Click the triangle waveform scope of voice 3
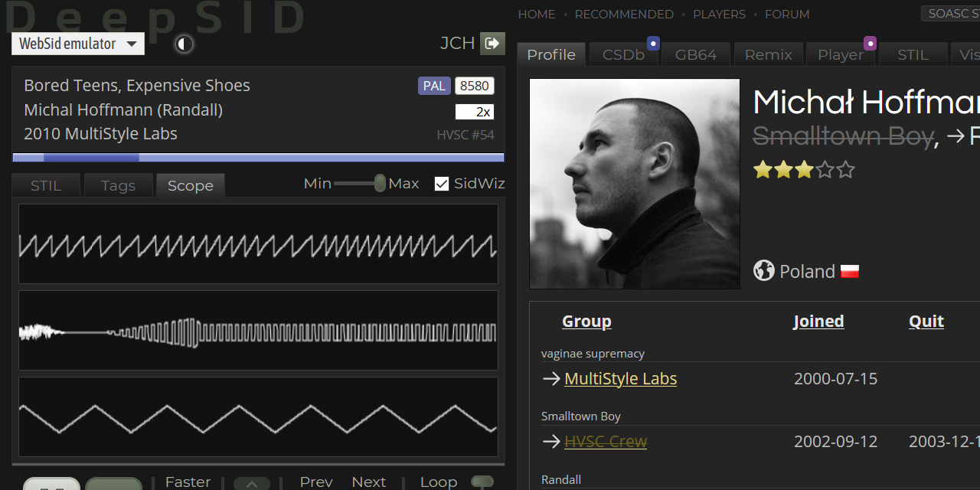 click(x=258, y=417)
